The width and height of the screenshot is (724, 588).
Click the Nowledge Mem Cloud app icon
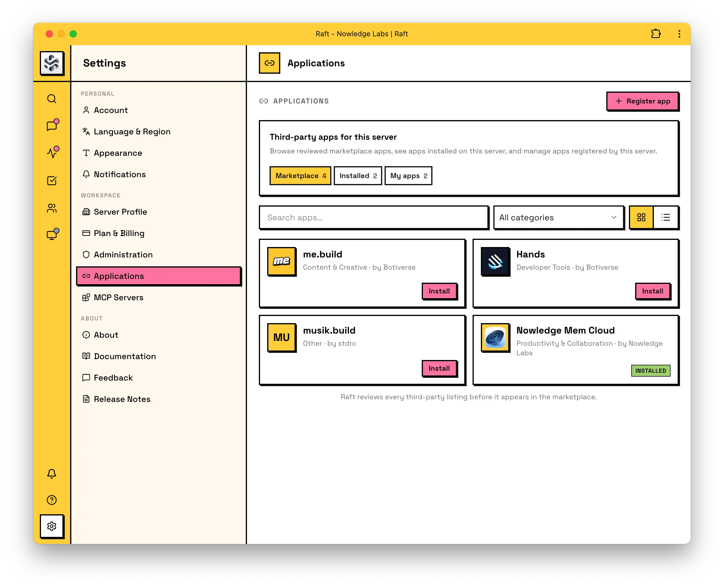tap(495, 337)
